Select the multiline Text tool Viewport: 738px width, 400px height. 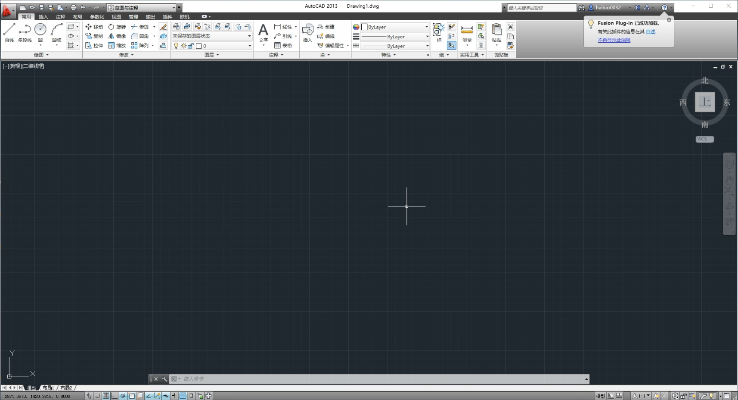(x=264, y=32)
